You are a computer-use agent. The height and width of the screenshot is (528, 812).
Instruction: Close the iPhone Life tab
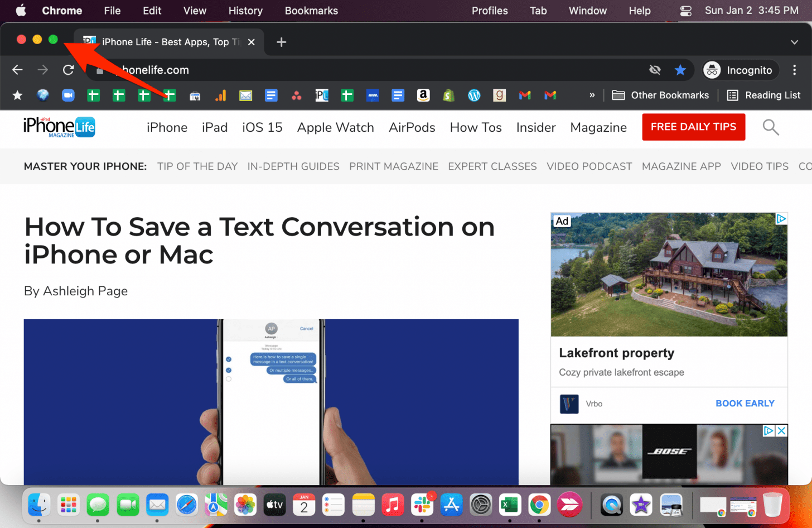pyautogui.click(x=252, y=42)
